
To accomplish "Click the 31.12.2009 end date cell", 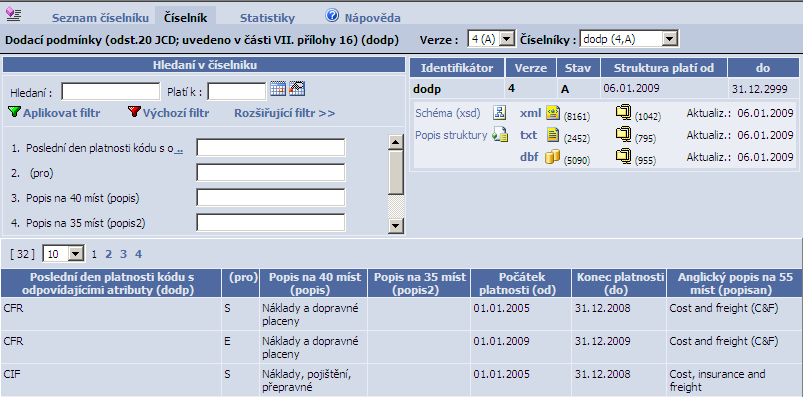I will (618, 347).
